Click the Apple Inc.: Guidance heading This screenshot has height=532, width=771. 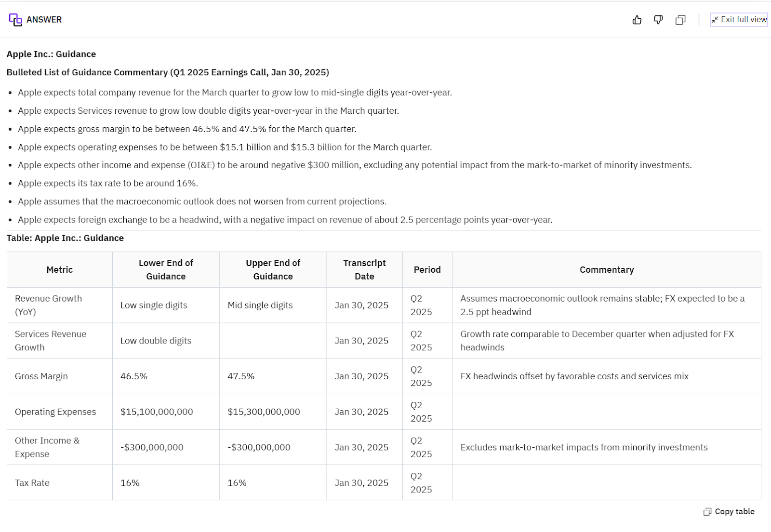point(51,54)
